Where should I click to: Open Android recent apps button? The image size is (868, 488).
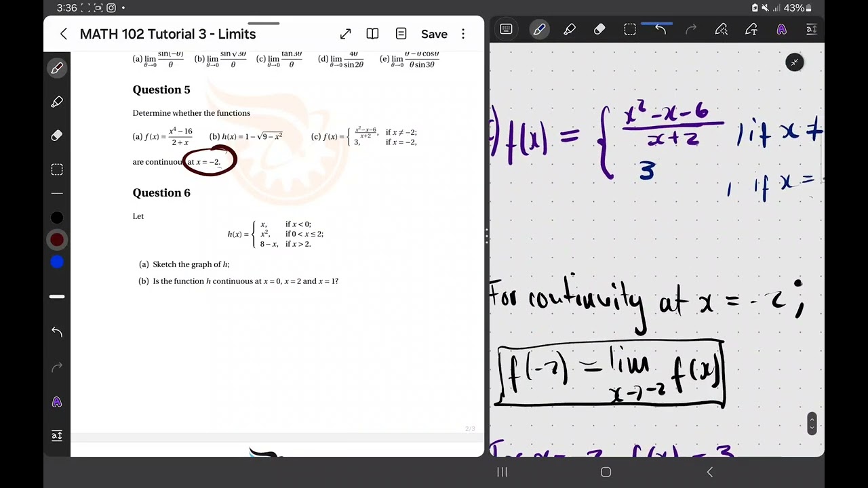point(502,472)
